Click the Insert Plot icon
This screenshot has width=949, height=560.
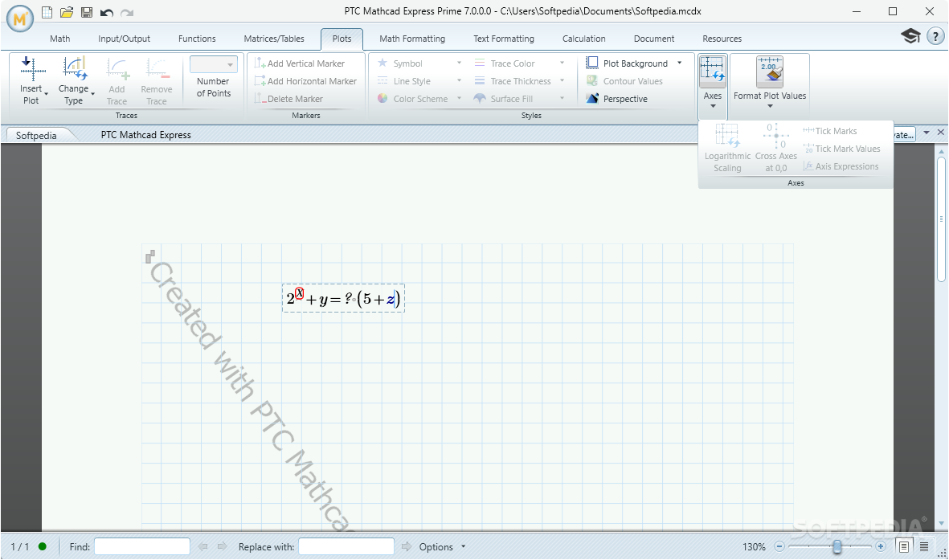tap(33, 67)
